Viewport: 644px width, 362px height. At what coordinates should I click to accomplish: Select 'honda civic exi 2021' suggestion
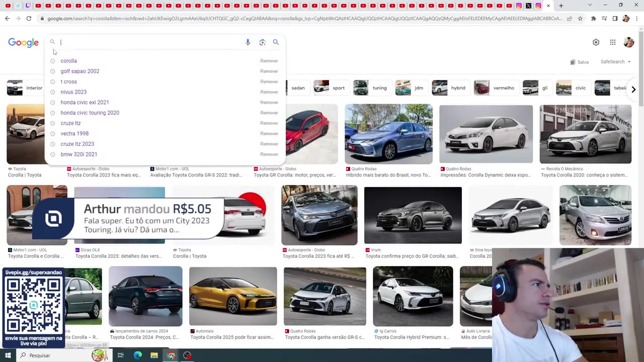point(85,103)
